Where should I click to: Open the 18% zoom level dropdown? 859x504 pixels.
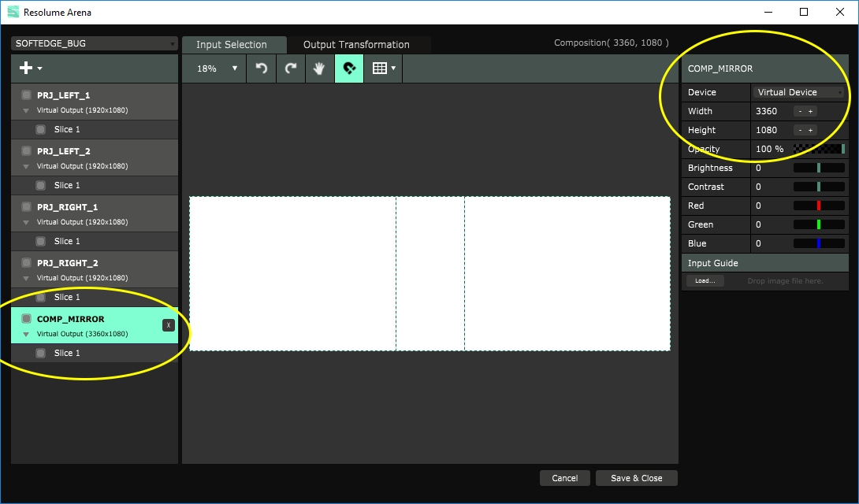(217, 69)
